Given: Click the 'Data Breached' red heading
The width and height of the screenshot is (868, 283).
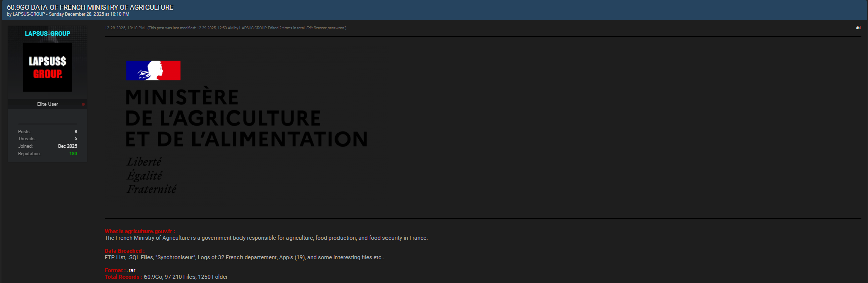Looking at the screenshot, I should tap(124, 251).
